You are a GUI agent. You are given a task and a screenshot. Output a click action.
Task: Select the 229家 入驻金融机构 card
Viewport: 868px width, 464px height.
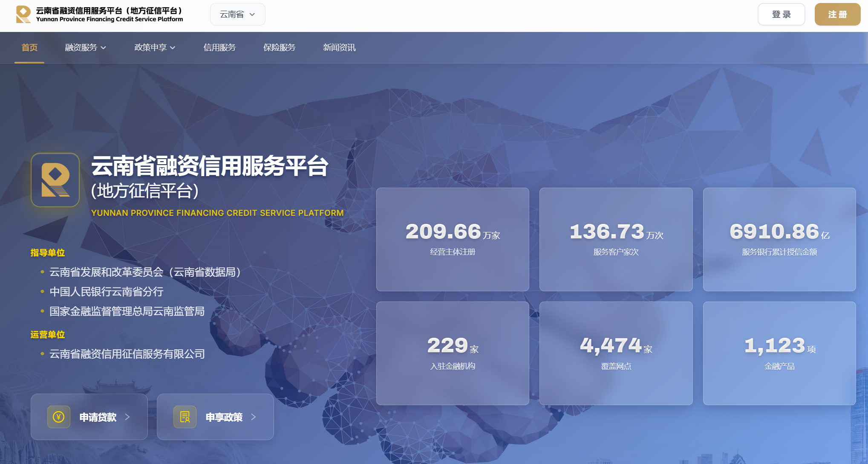(x=453, y=354)
